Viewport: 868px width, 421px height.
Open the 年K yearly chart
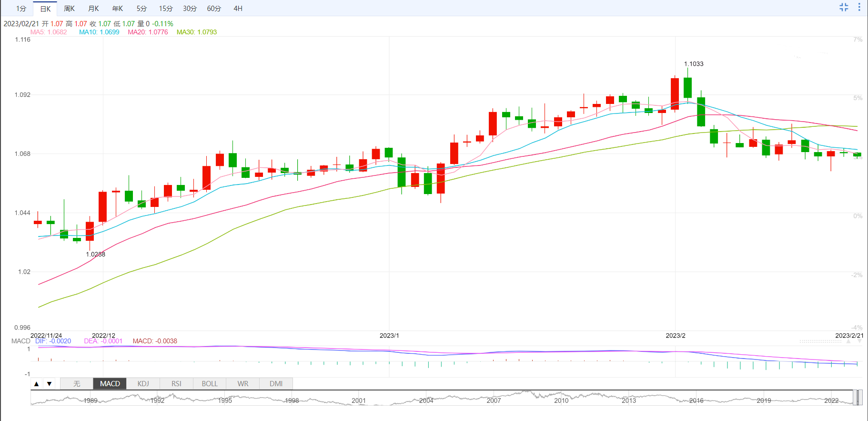pyautogui.click(x=118, y=9)
